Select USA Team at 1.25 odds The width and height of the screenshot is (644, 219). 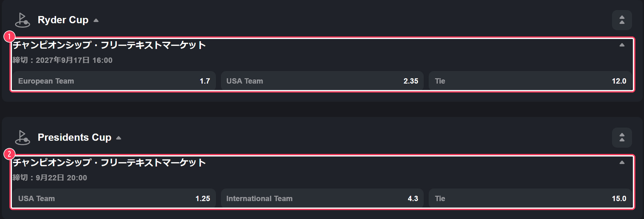114,199
